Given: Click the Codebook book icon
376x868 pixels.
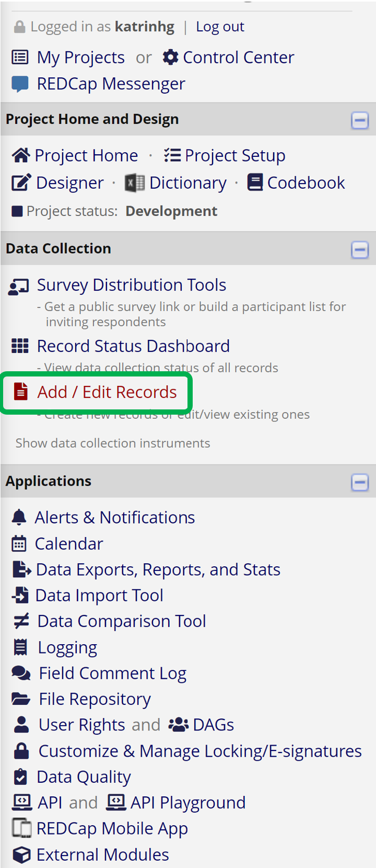Looking at the screenshot, I should point(255,182).
